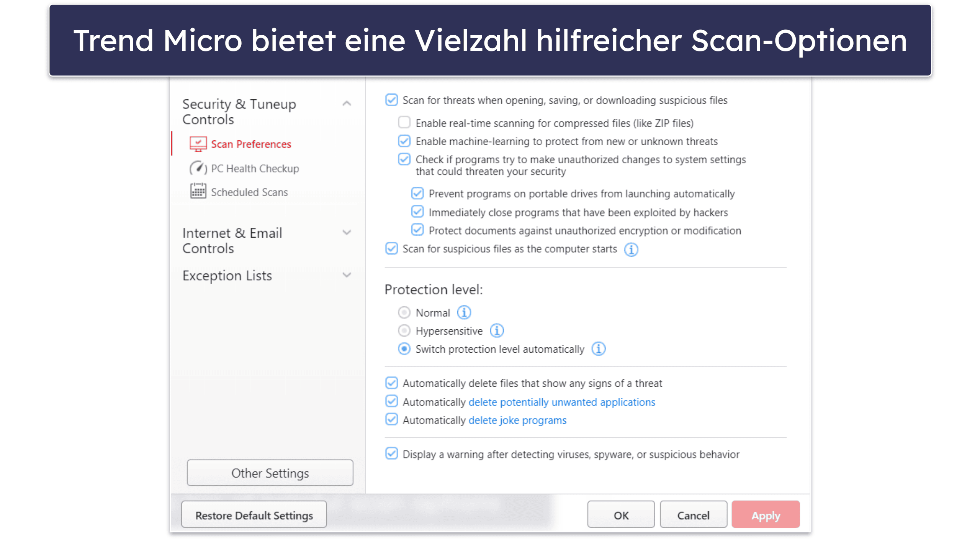Open Scheduled Scans settings
Screen dimensions: 980x542
click(x=249, y=192)
